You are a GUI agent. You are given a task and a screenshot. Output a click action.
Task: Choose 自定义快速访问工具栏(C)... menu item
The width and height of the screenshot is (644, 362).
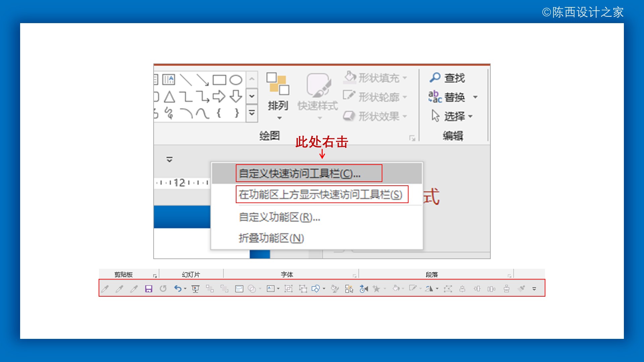pos(317,173)
